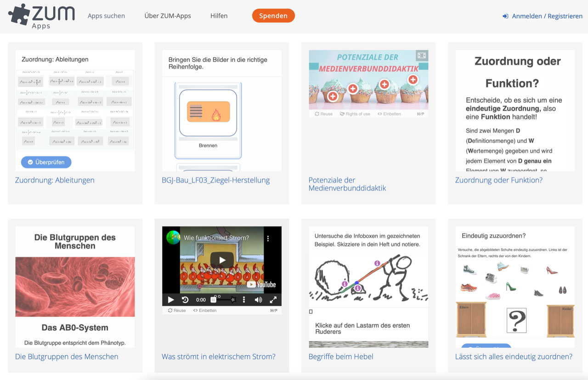Toggle fullscreen on Medienverbunddidaktik image
The width and height of the screenshot is (588, 380).
[x=421, y=56]
